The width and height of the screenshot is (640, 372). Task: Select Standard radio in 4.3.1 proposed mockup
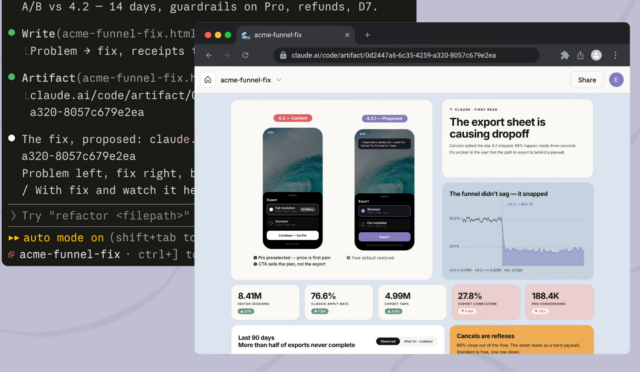coord(363,211)
